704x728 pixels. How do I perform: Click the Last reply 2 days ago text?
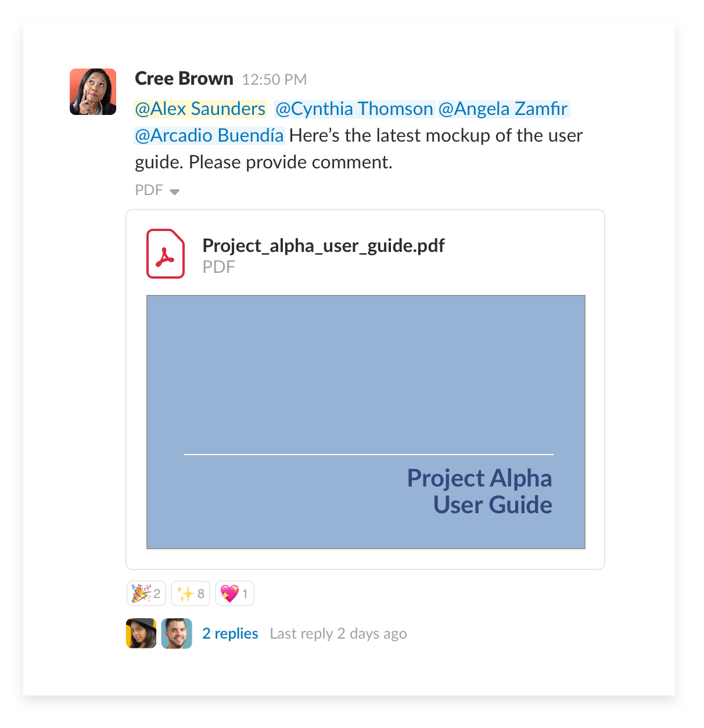coord(338,633)
